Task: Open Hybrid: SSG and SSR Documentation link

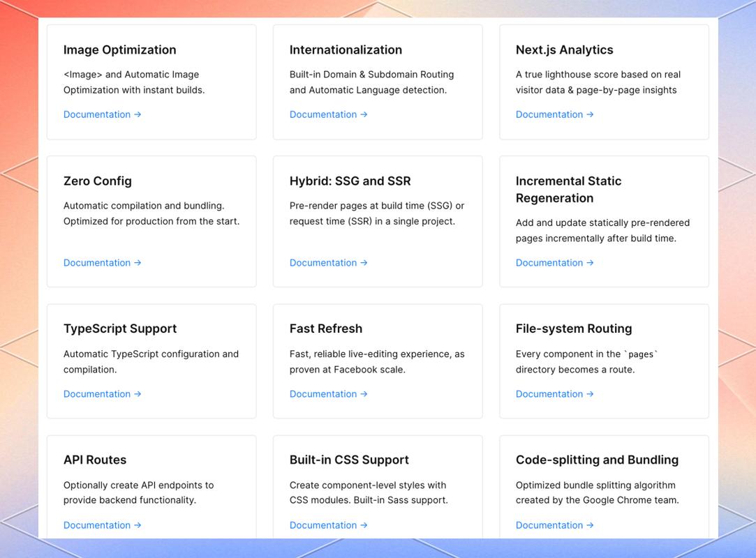Action: pyautogui.click(x=328, y=263)
